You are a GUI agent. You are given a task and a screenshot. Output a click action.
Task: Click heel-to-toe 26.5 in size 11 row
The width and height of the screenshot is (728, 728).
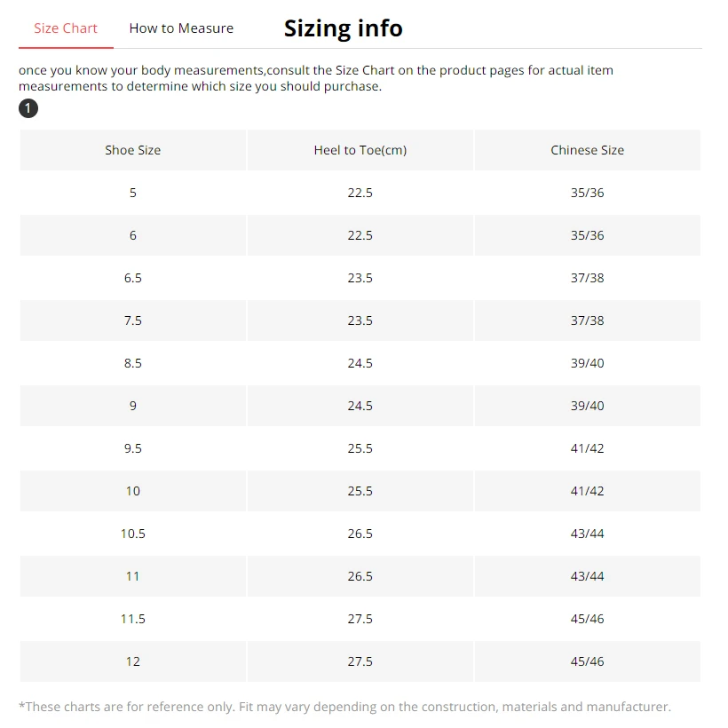(x=360, y=576)
